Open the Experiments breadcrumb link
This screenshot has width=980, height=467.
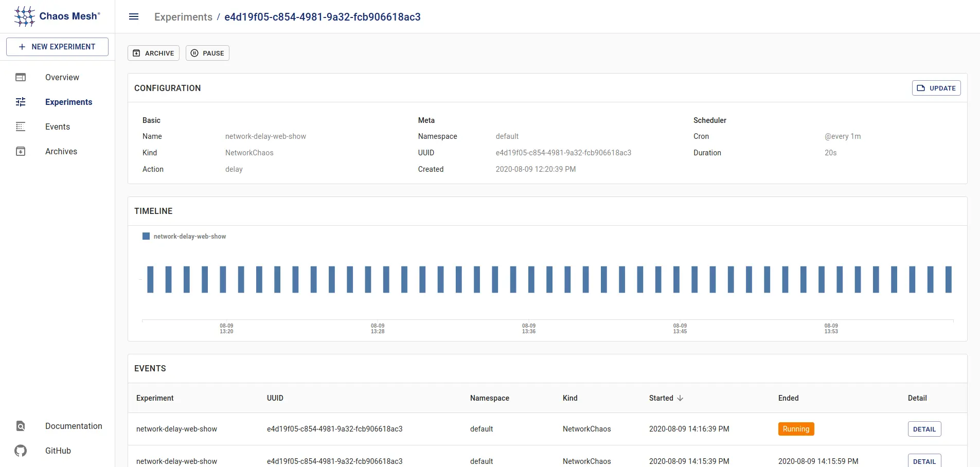click(183, 17)
